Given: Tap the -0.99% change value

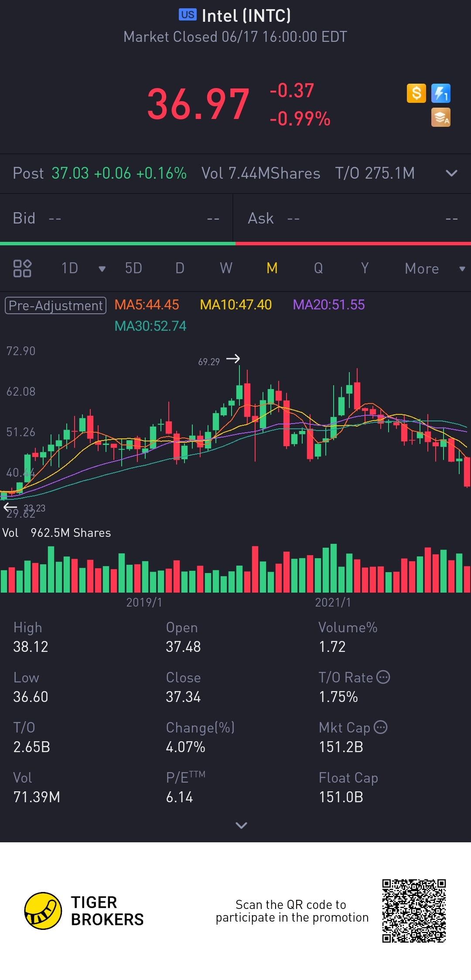Looking at the screenshot, I should [x=300, y=119].
